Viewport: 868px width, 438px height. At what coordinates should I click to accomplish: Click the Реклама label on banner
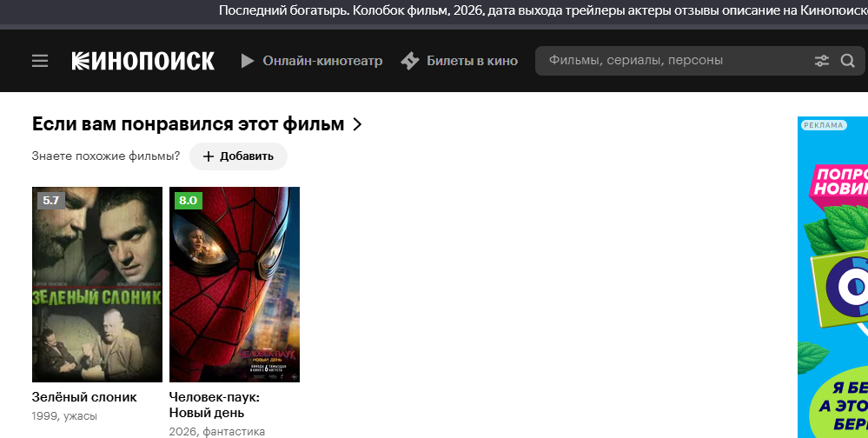(823, 125)
